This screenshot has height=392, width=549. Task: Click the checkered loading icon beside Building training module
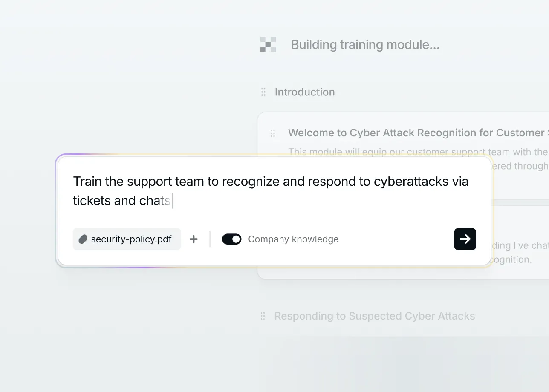(x=268, y=45)
